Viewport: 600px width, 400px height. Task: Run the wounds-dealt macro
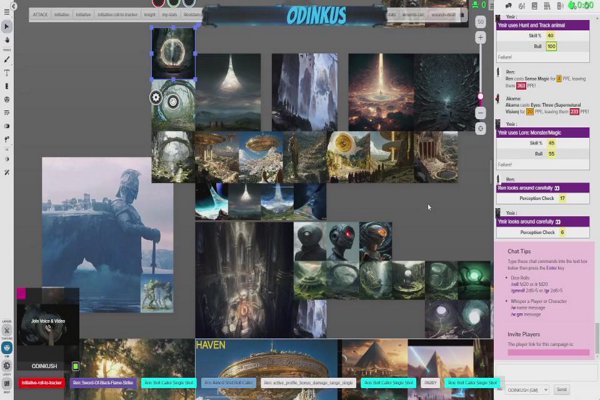click(x=443, y=15)
